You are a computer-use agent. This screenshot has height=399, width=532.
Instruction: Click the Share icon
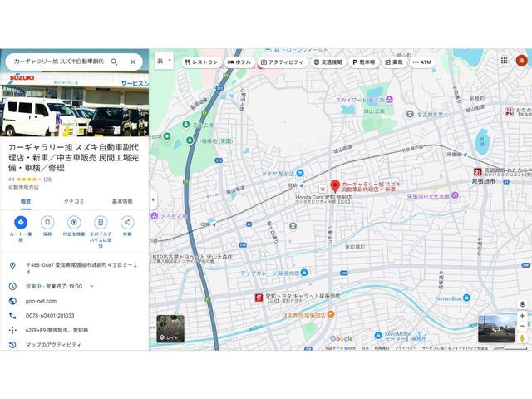pos(127,222)
